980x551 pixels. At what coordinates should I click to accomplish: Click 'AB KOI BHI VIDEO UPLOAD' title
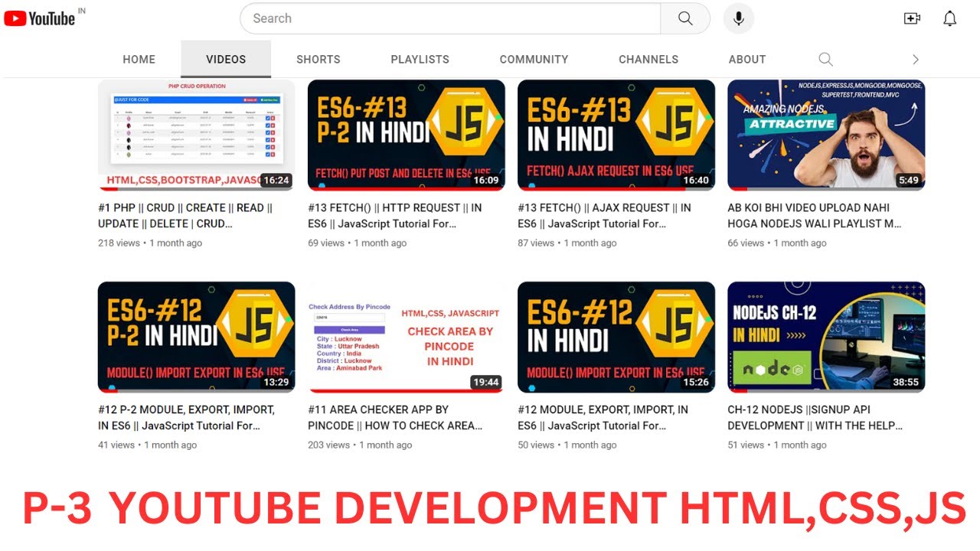[x=815, y=216]
